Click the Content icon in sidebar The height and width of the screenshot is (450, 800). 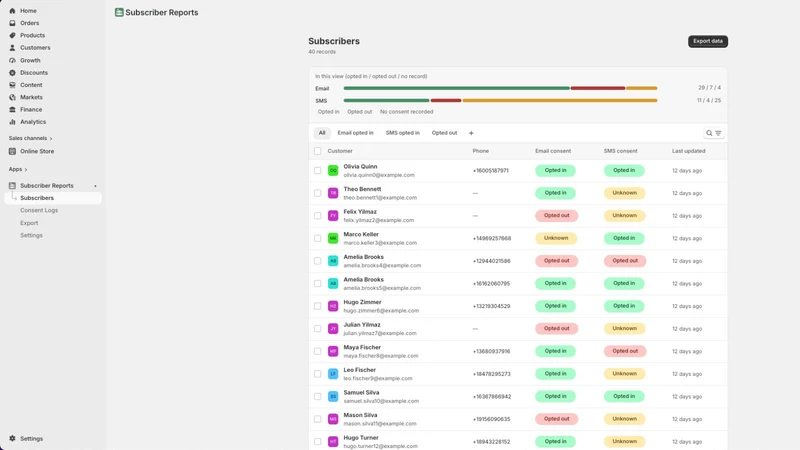point(12,85)
